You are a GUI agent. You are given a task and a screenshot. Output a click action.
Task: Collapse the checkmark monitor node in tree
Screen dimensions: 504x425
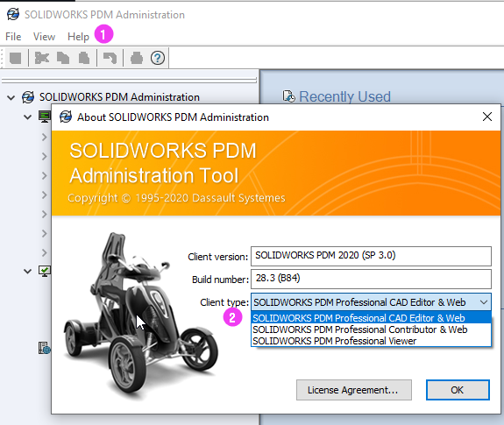(28, 271)
